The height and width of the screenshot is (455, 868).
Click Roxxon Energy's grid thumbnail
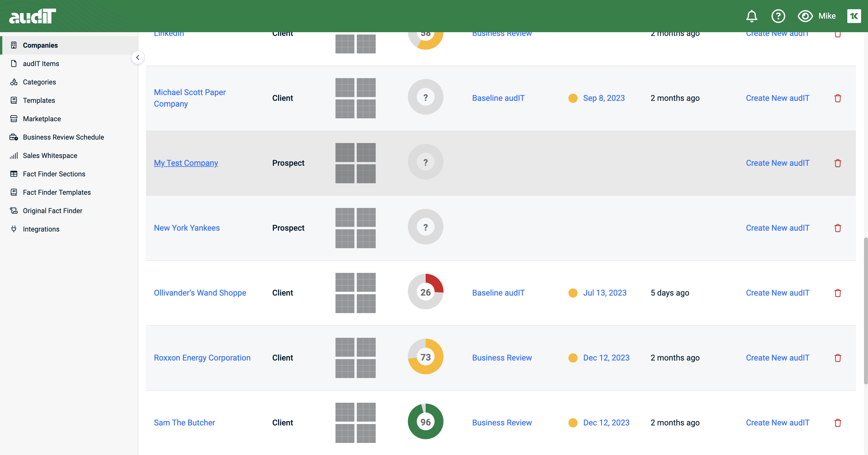[x=356, y=358]
